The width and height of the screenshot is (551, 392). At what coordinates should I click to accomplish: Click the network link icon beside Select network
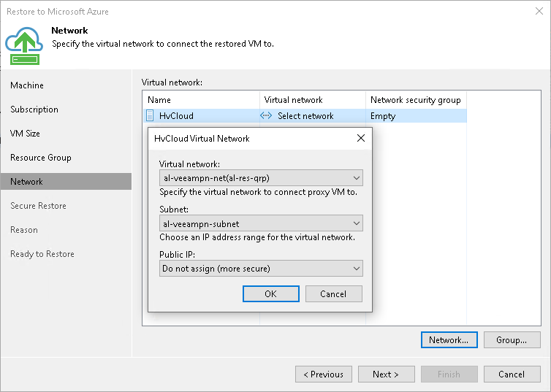[267, 115]
